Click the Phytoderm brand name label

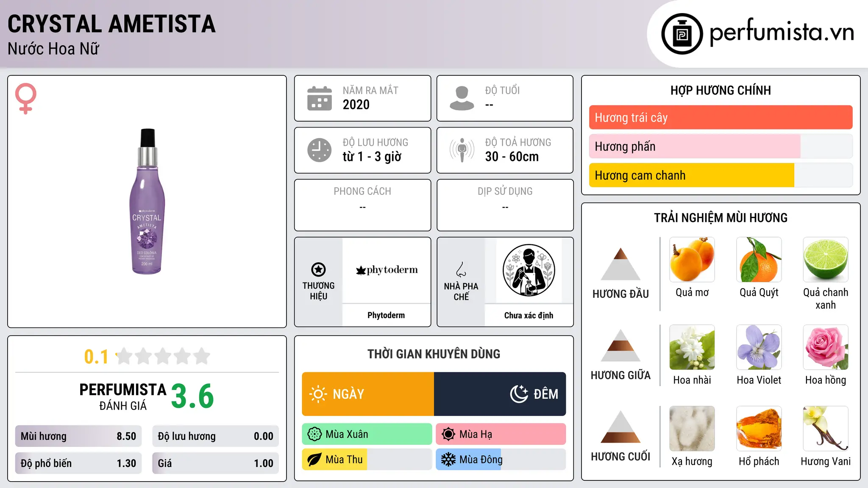point(386,315)
